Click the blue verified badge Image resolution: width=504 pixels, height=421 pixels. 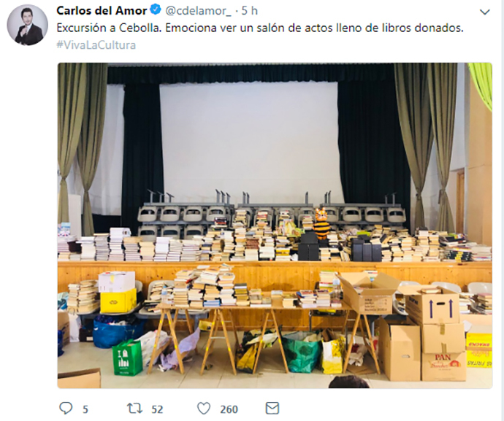click(156, 10)
